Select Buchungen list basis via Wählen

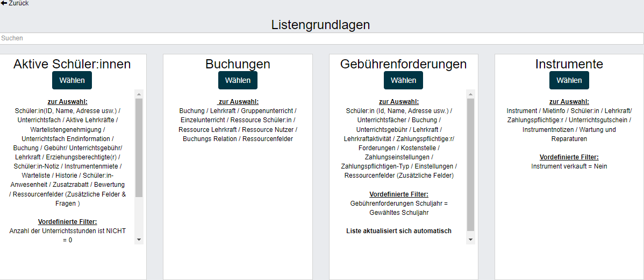pos(238,80)
